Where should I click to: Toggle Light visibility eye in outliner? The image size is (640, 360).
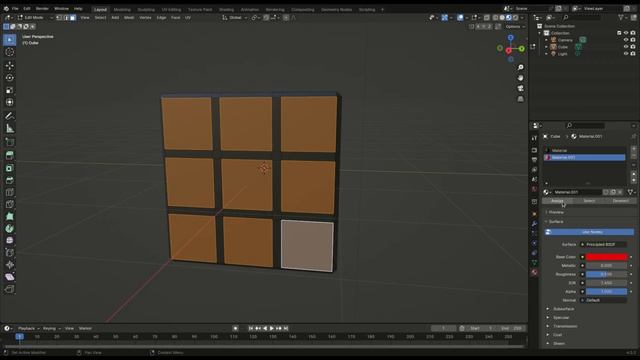click(x=626, y=54)
